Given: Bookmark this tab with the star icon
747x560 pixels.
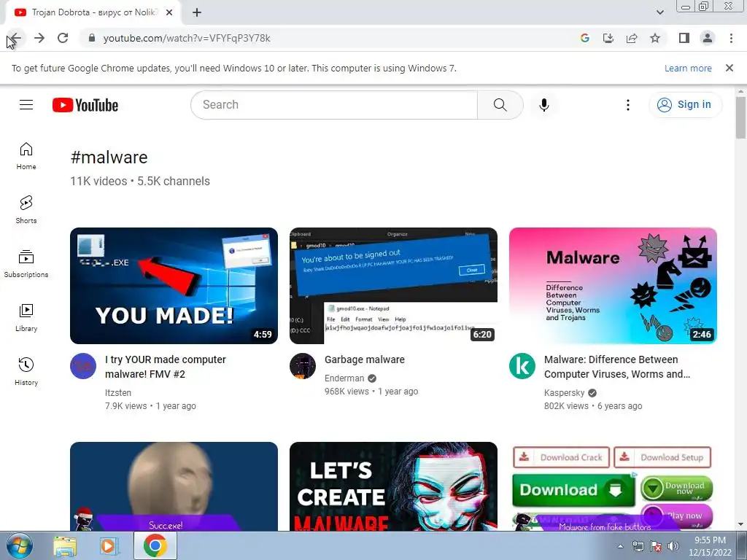Looking at the screenshot, I should 655,38.
